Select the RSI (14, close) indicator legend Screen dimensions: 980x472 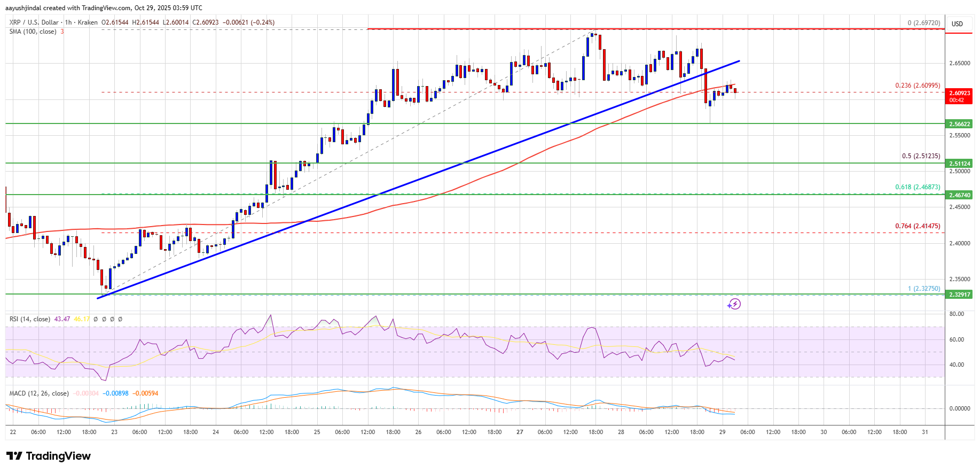[29, 319]
